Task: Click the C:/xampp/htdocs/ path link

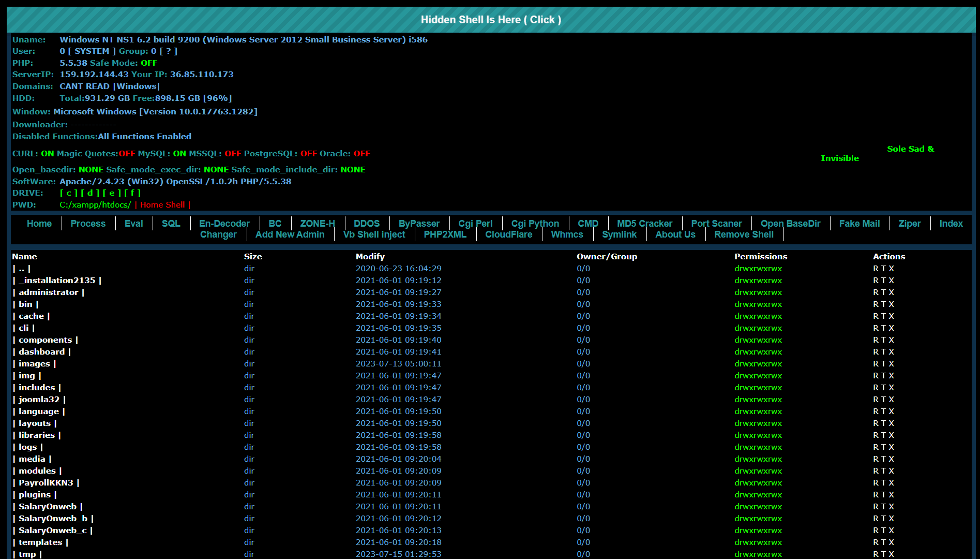Action: click(x=95, y=205)
